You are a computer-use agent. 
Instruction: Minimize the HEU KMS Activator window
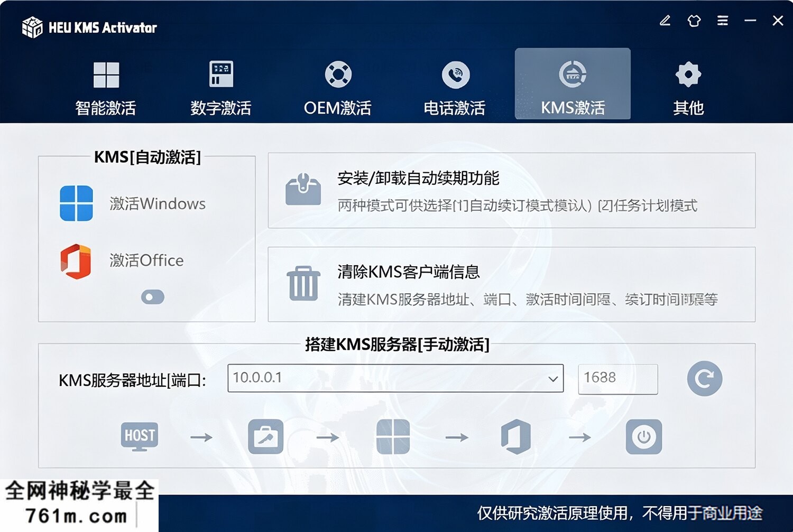[x=750, y=21]
